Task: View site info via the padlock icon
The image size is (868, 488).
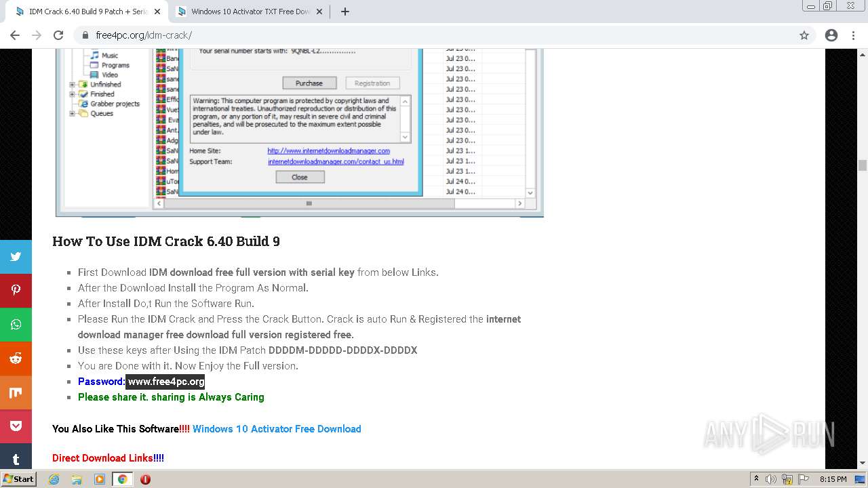Action: click(x=85, y=35)
